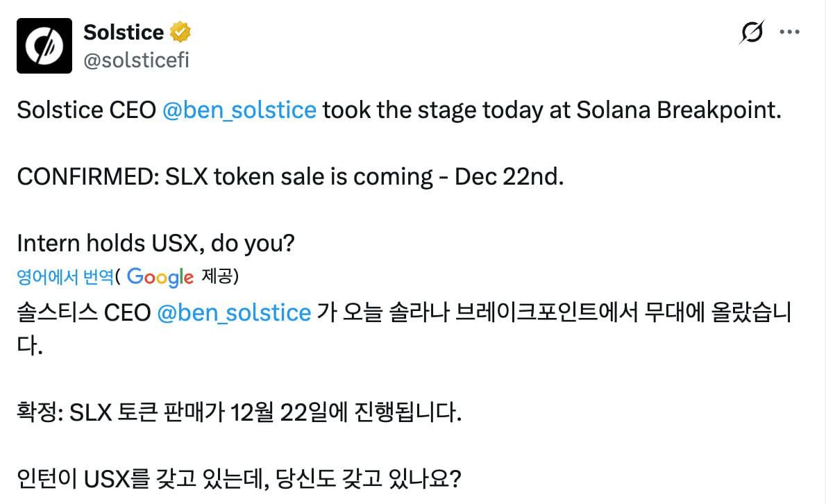Click the Grok slashed-circle icon
The height and width of the screenshot is (504, 826).
752,33
